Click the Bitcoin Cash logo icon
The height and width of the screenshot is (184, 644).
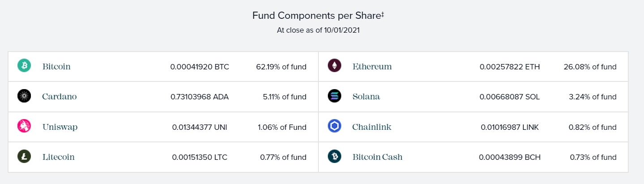coord(334,156)
